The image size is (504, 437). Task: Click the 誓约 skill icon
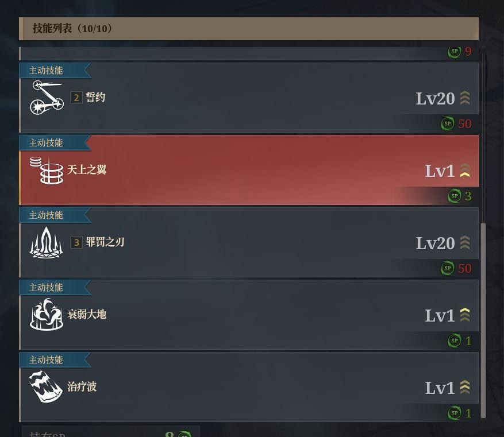pos(47,97)
